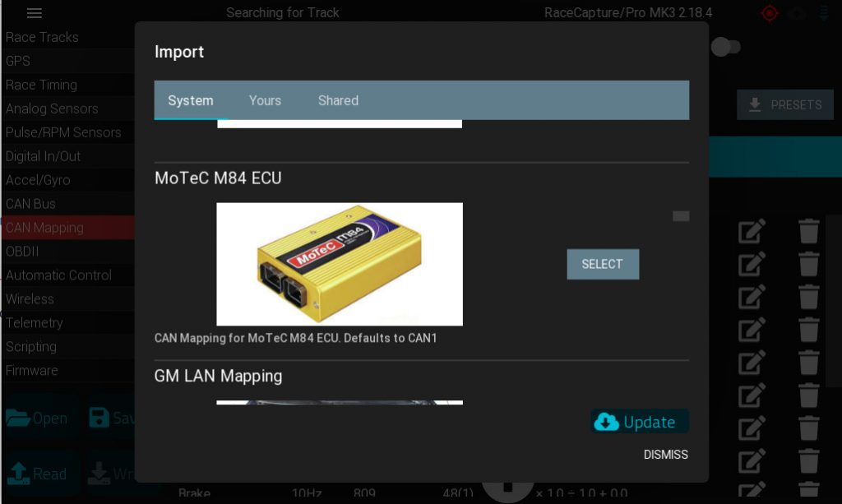Click the 'Brake' channel name
This screenshot has width=842, height=504.
point(194,492)
